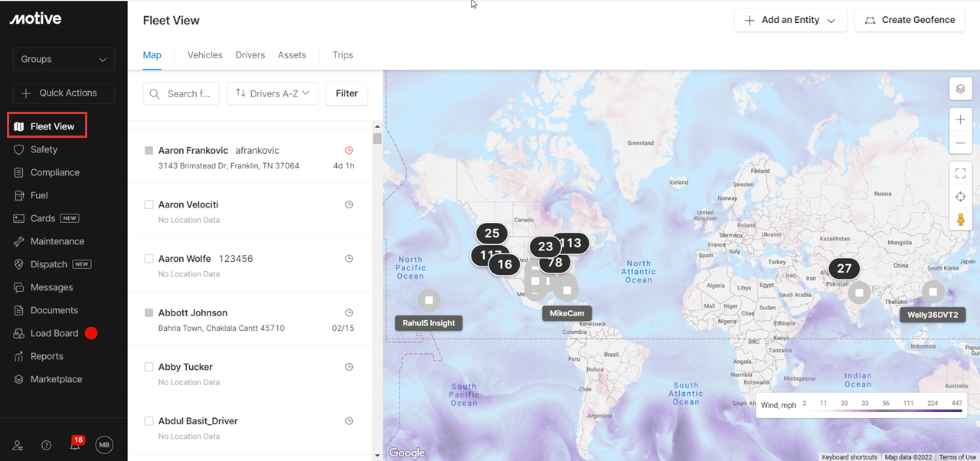The height and width of the screenshot is (461, 980).
Task: Zoom in on the map
Action: 961,119
